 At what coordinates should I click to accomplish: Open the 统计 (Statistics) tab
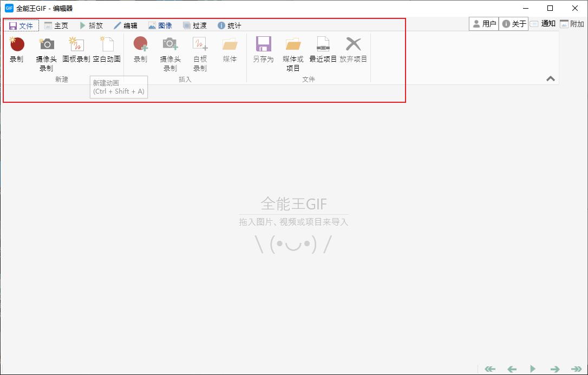click(230, 25)
